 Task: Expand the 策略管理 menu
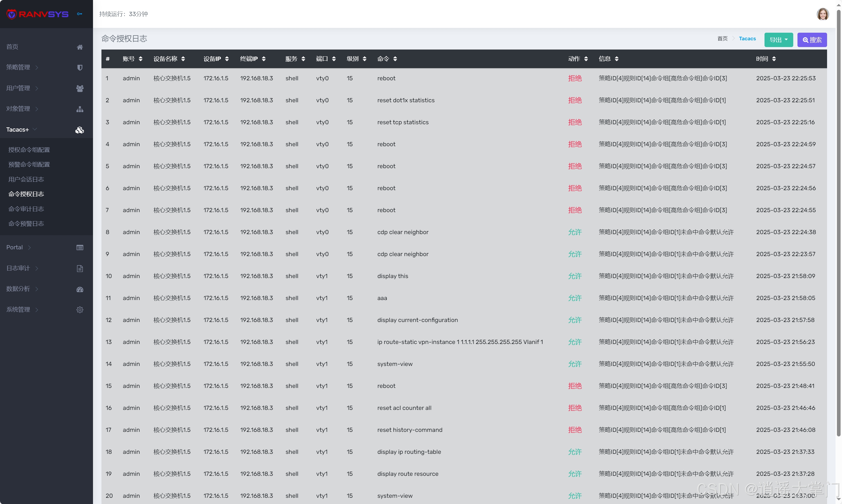pos(18,67)
